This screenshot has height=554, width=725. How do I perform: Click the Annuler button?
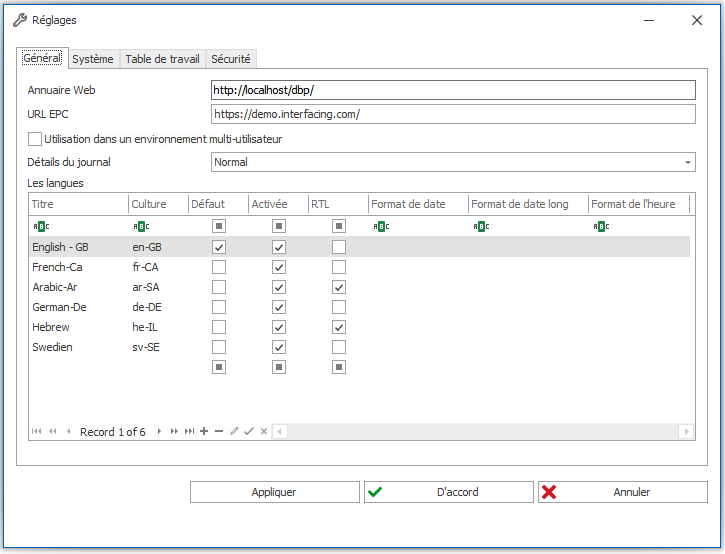622,492
